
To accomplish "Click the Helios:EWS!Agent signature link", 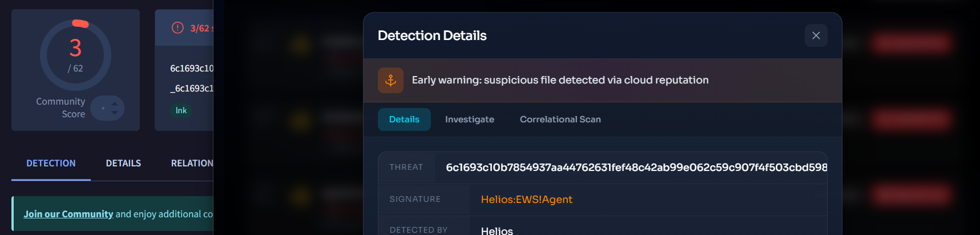I will coord(526,200).
